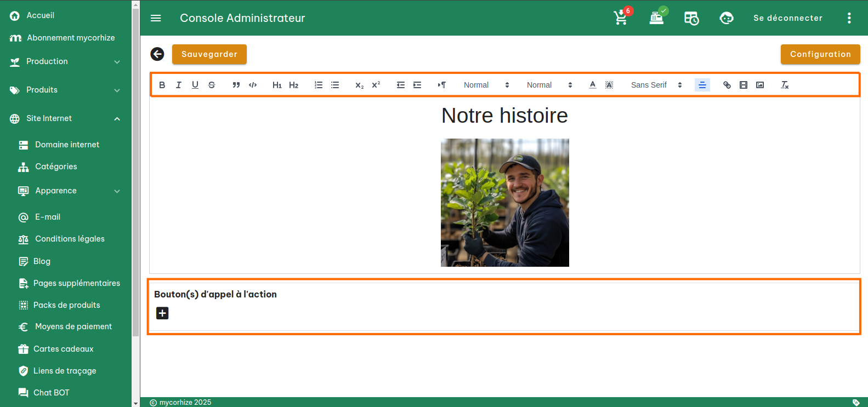The width and height of the screenshot is (868, 407).
Task: Open the text alignment picker
Action: [702, 85]
